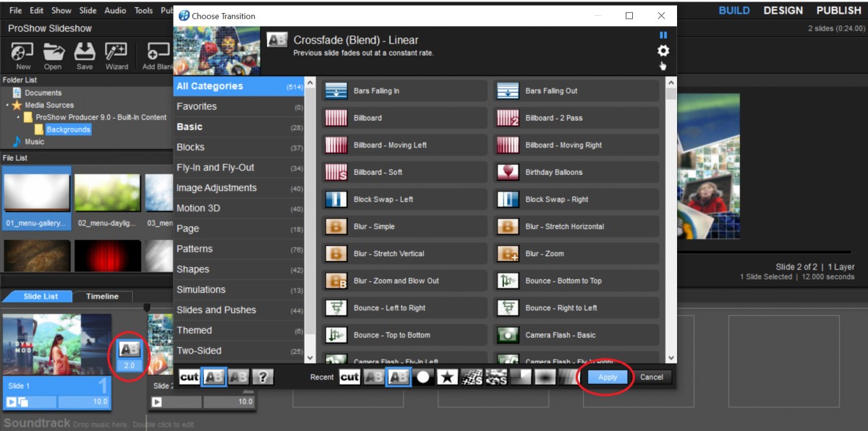Choose the star transition from the Recent row
868x431 pixels.
tap(448, 377)
